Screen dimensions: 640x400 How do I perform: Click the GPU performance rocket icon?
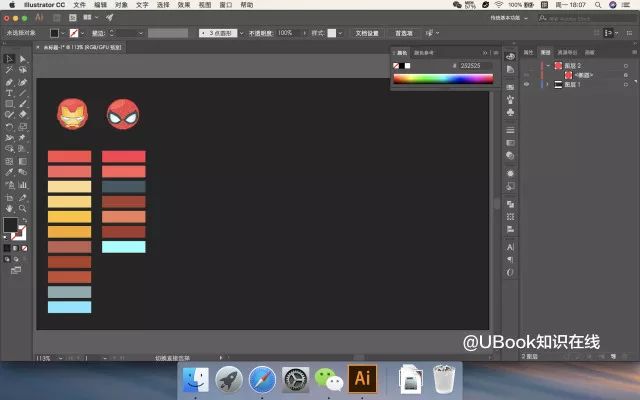(109, 18)
